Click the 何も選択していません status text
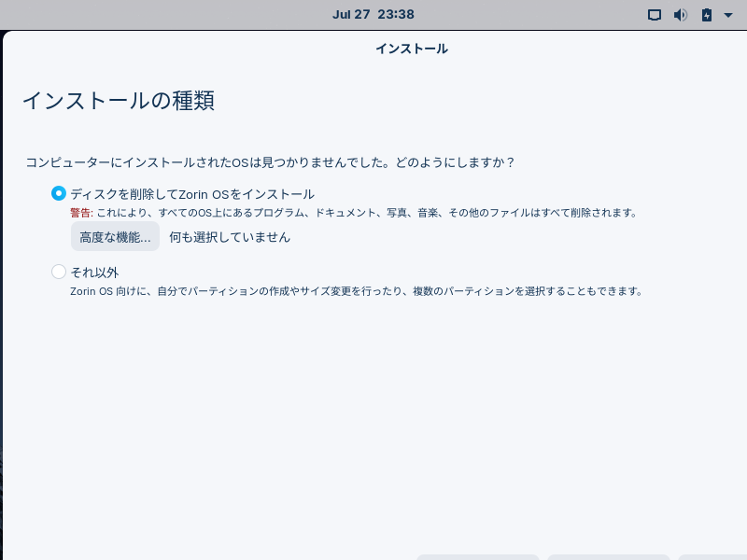This screenshot has width=747, height=560. pos(230,237)
